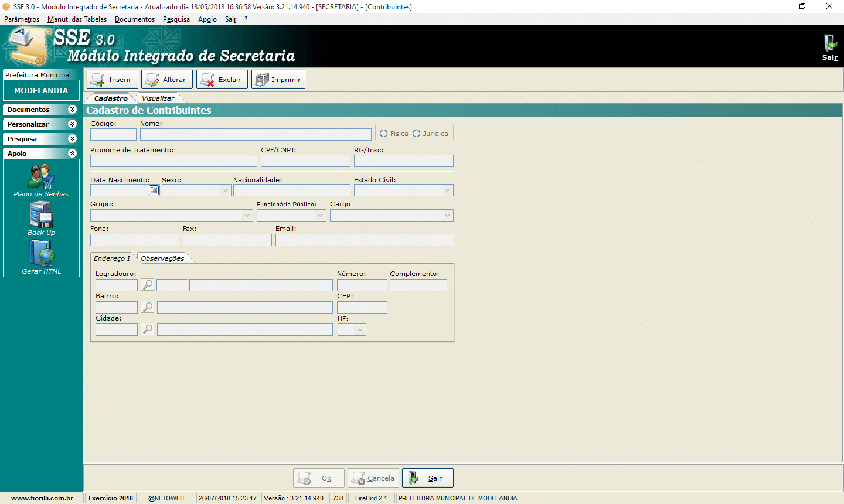
Task: Click the Back Up floppy disk icon
Action: pos(41,214)
